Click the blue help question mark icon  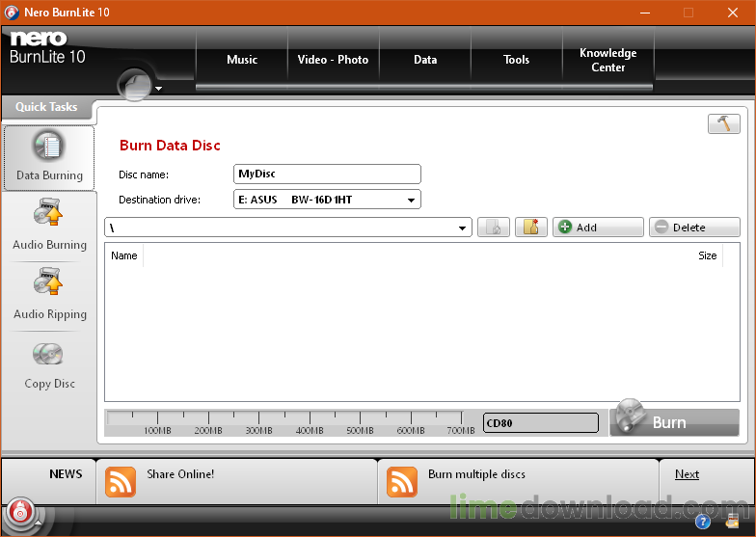point(702,522)
